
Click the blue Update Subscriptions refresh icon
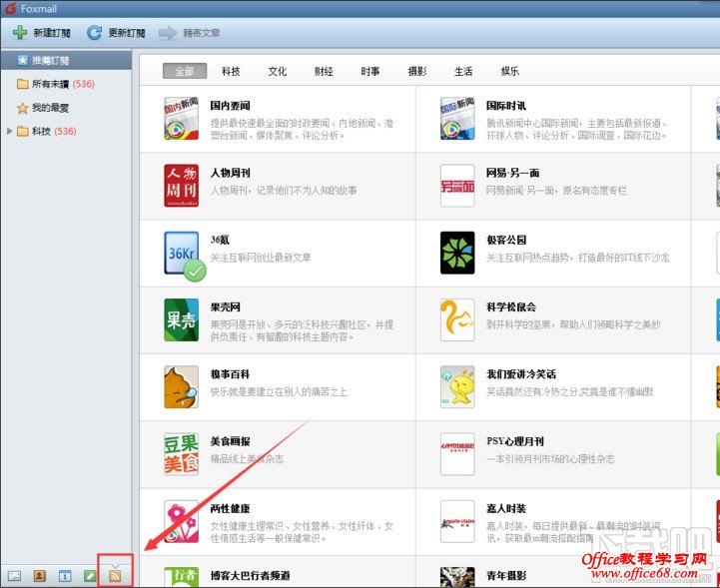coord(94,33)
